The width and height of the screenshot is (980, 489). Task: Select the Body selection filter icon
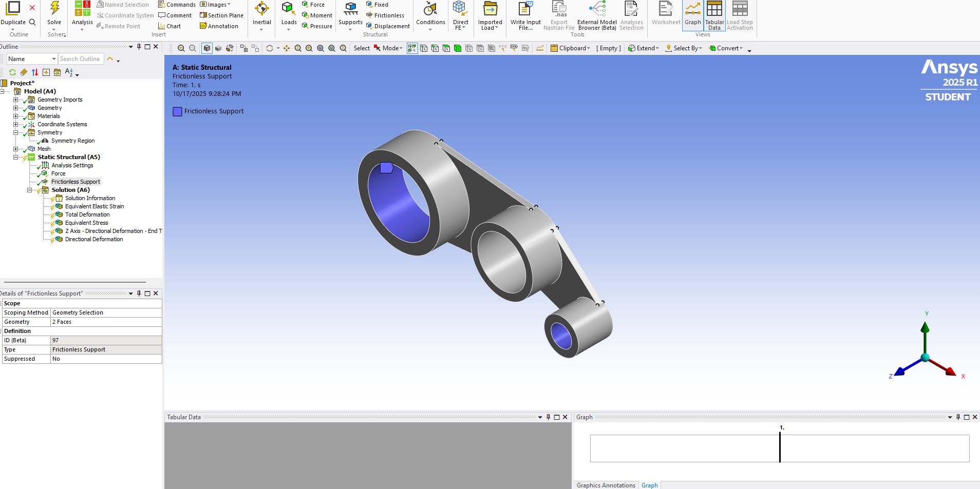(x=458, y=48)
